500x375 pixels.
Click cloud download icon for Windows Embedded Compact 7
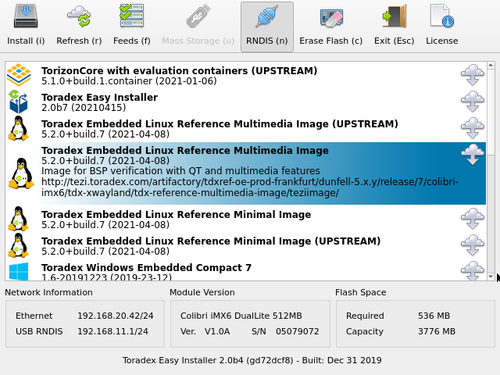[473, 271]
